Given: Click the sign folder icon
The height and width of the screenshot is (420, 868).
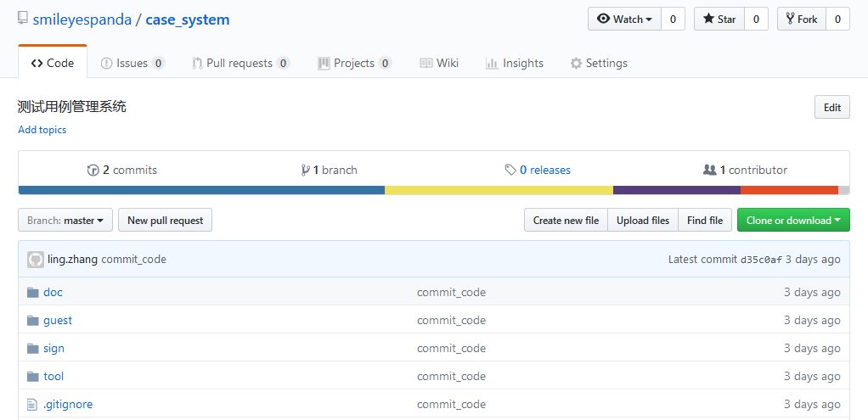Looking at the screenshot, I should click(33, 348).
